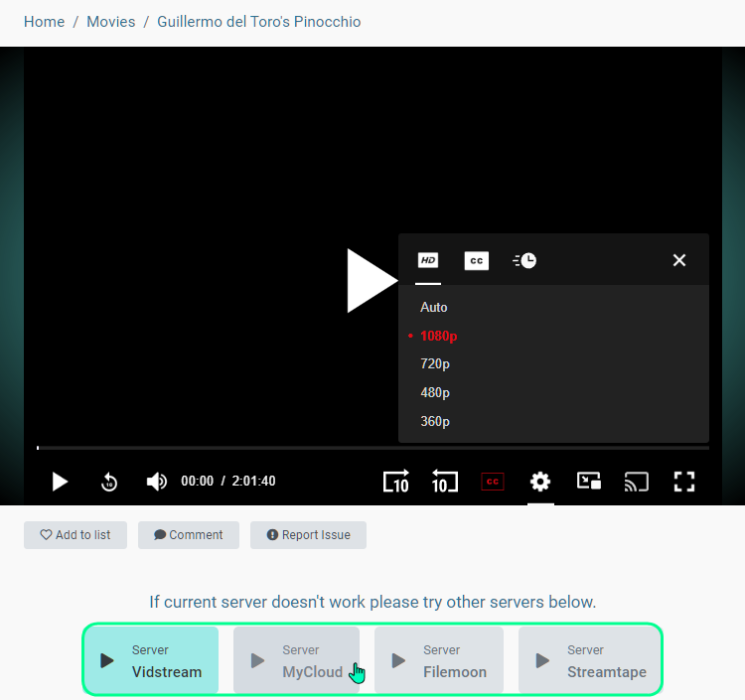Mute the video volume speaker icon

pos(157,482)
